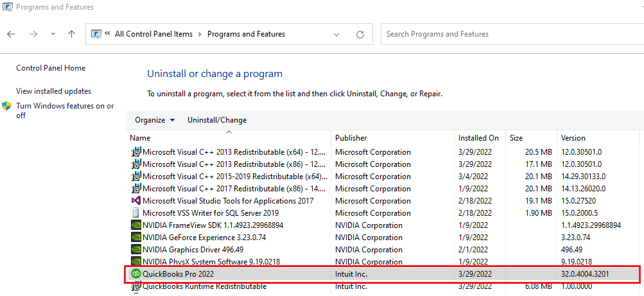Select NVIDIA FrameView SDK 1.1.4923.29968894 entry

pos(213,225)
